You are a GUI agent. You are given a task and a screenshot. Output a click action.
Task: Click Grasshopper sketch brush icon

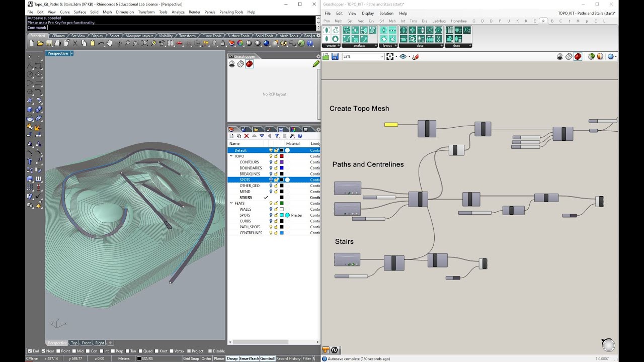[x=416, y=57]
